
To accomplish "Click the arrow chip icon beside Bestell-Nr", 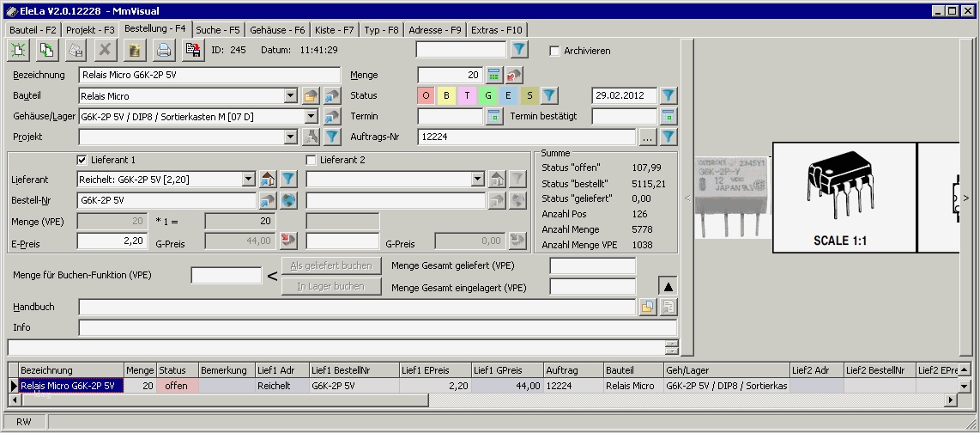I will click(268, 200).
